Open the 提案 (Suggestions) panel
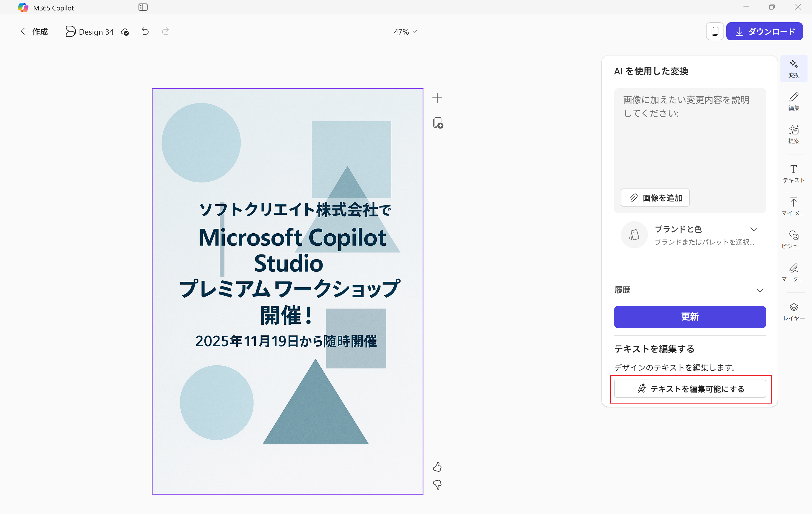 click(794, 134)
